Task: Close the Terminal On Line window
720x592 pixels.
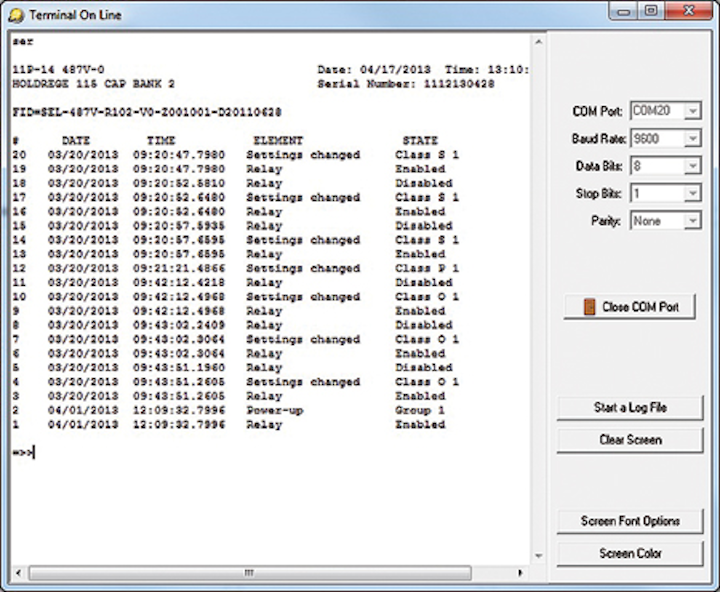Action: 689,11
